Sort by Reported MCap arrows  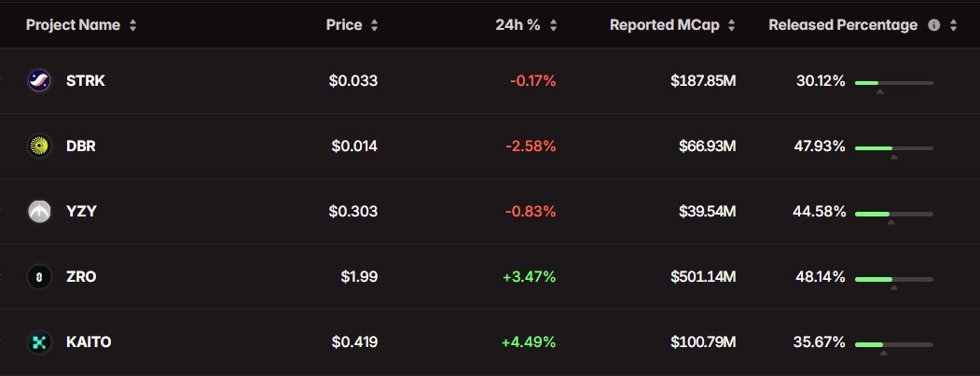click(731, 25)
